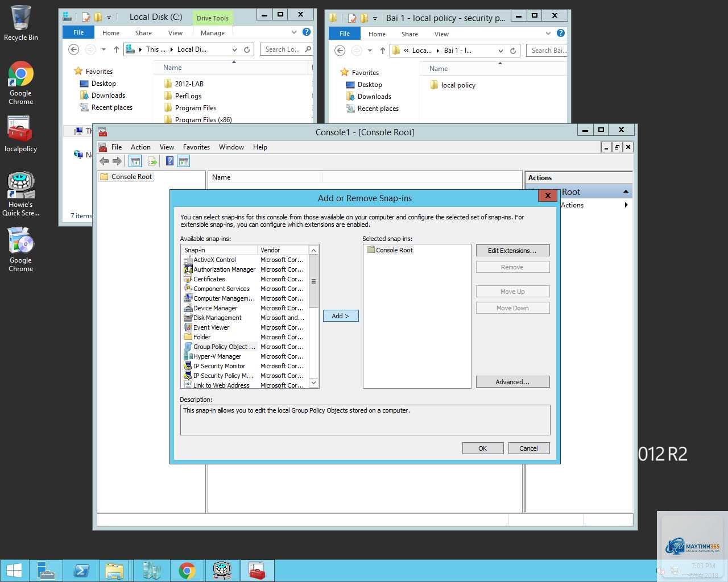Open File Explorer from the taskbar

pos(114,571)
